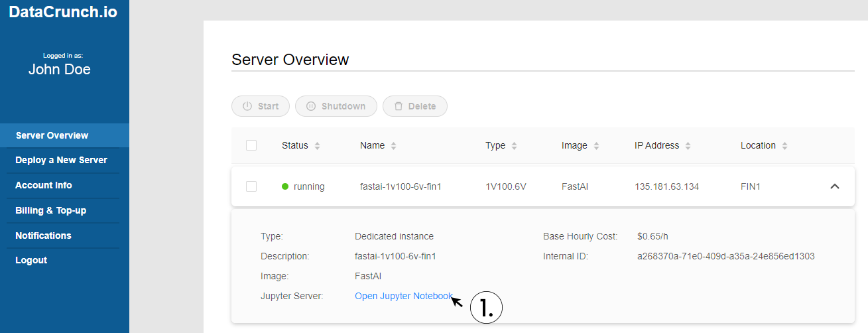Tick the select-all checkbox in table header
Image resolution: width=868 pixels, height=333 pixels.
[251, 145]
